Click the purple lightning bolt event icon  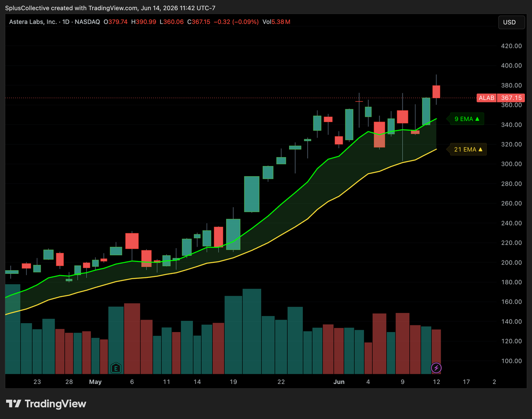pyautogui.click(x=436, y=368)
